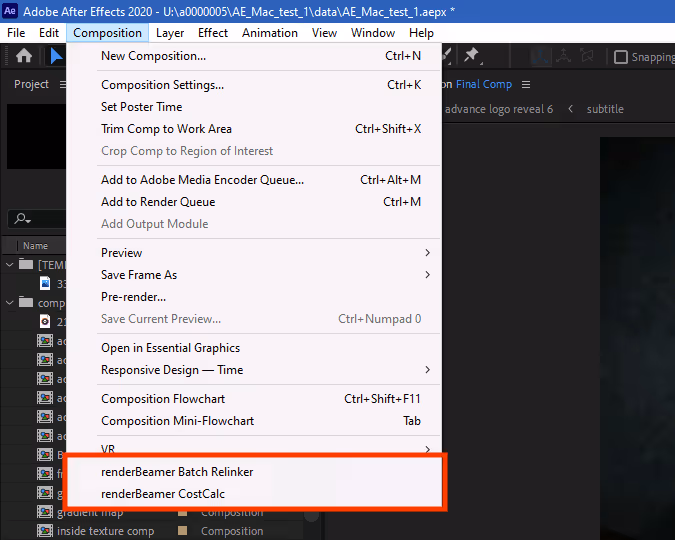
Task: Click the project search field
Action: [x=39, y=219]
